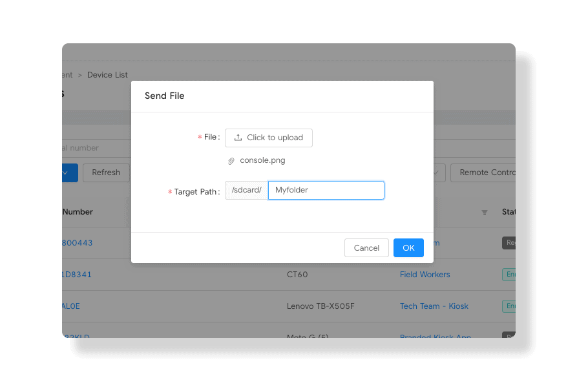This screenshot has width=588, height=389.
Task: Click the Device List breadcrumb
Action: (107, 75)
